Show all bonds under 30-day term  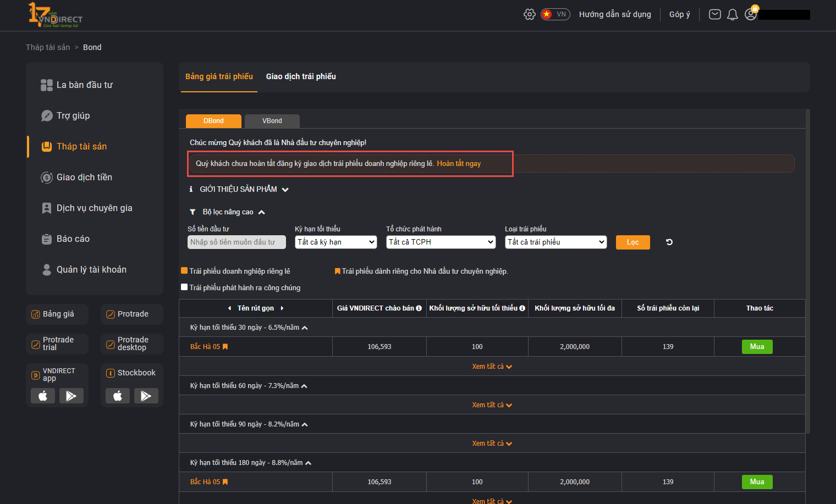pyautogui.click(x=492, y=367)
